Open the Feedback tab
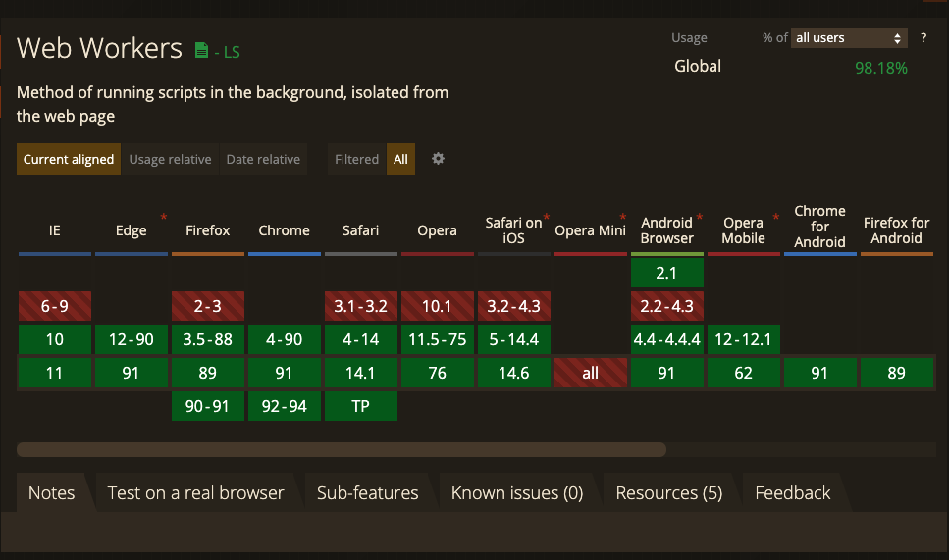The width and height of the screenshot is (949, 560). [x=792, y=493]
